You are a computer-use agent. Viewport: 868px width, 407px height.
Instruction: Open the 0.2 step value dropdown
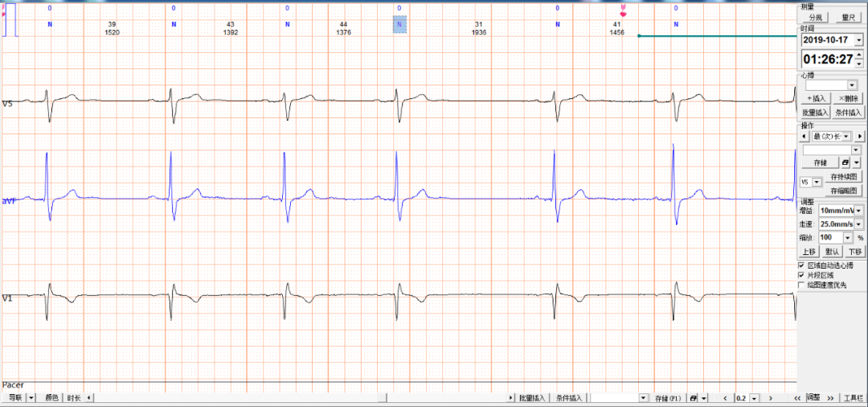tap(754, 397)
